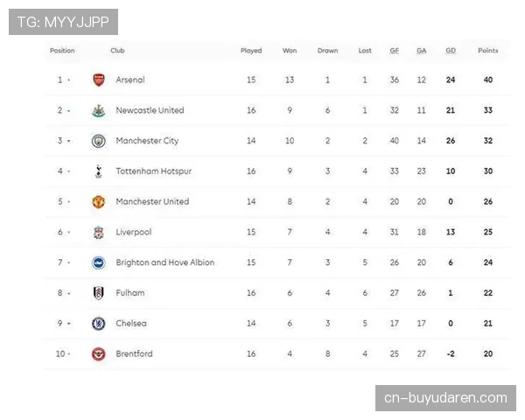
Task: Open the Brentford club name link
Action: coord(134,354)
